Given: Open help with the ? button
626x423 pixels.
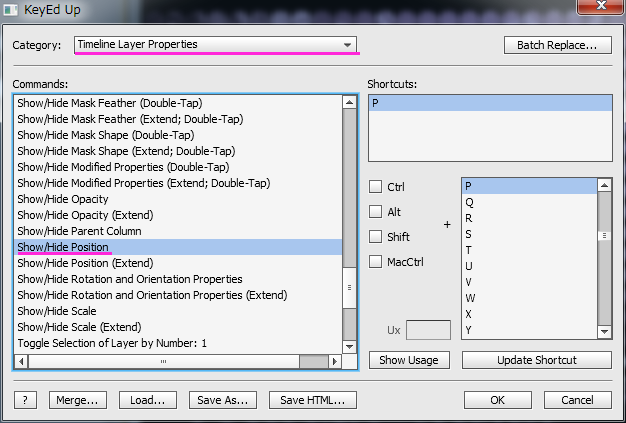Looking at the screenshot, I should (26, 400).
